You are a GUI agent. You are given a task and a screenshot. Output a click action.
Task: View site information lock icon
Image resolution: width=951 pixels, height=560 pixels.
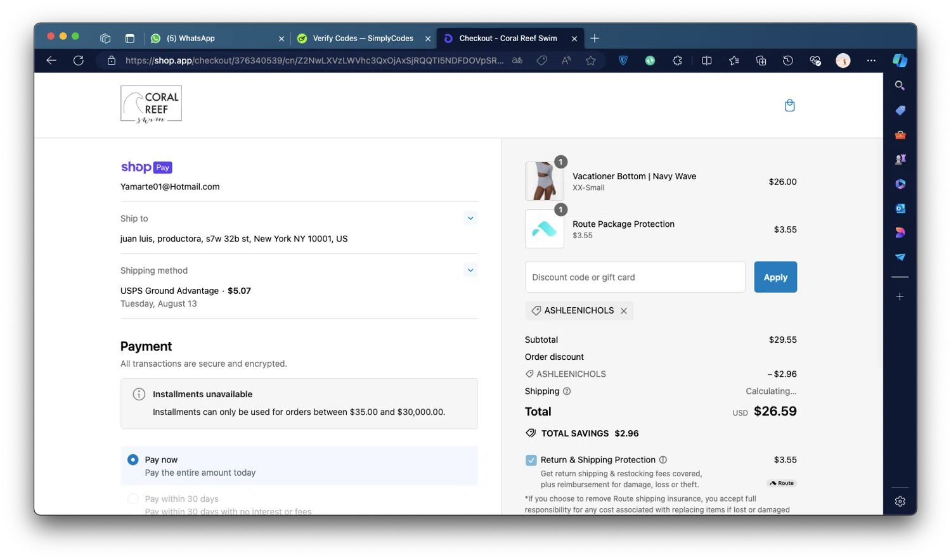point(112,60)
